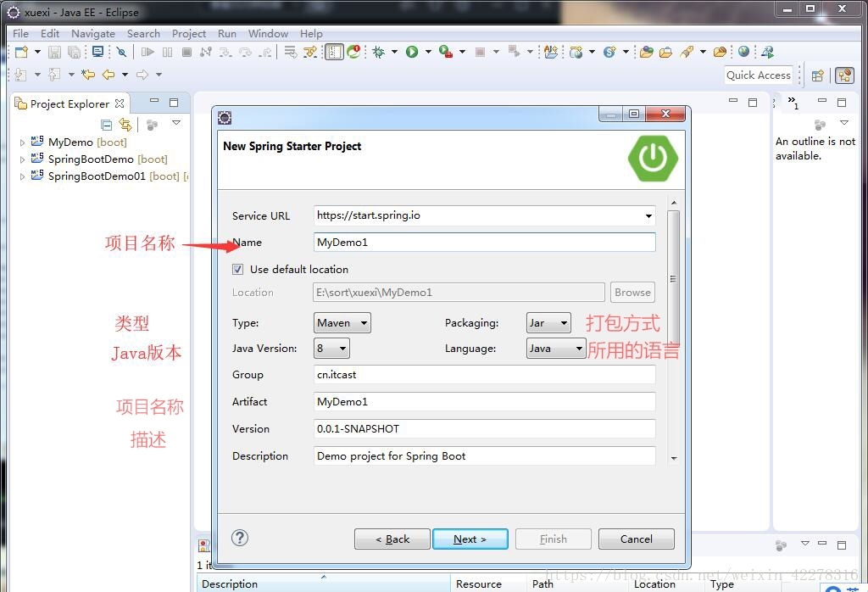Open the Project menu

[x=189, y=34]
